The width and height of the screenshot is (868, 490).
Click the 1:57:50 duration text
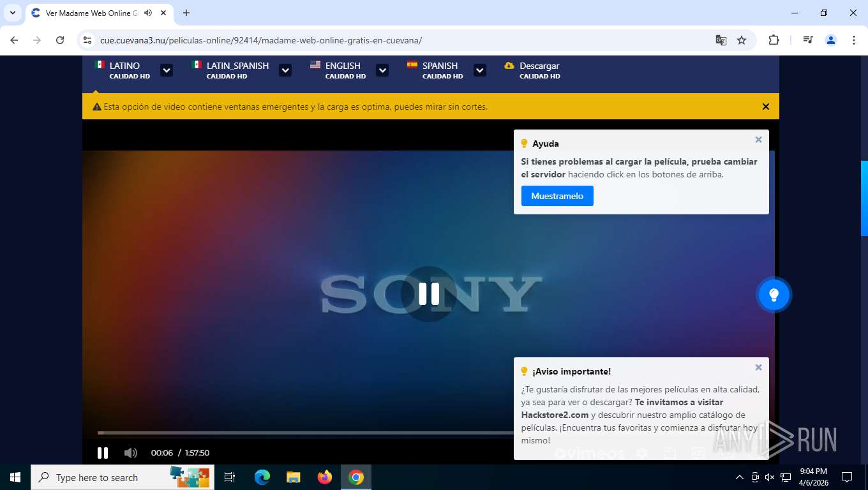[197, 453]
